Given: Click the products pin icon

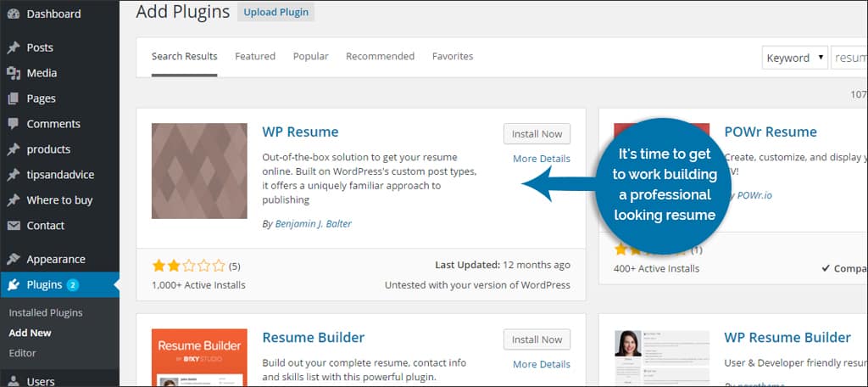Looking at the screenshot, I should [x=14, y=149].
